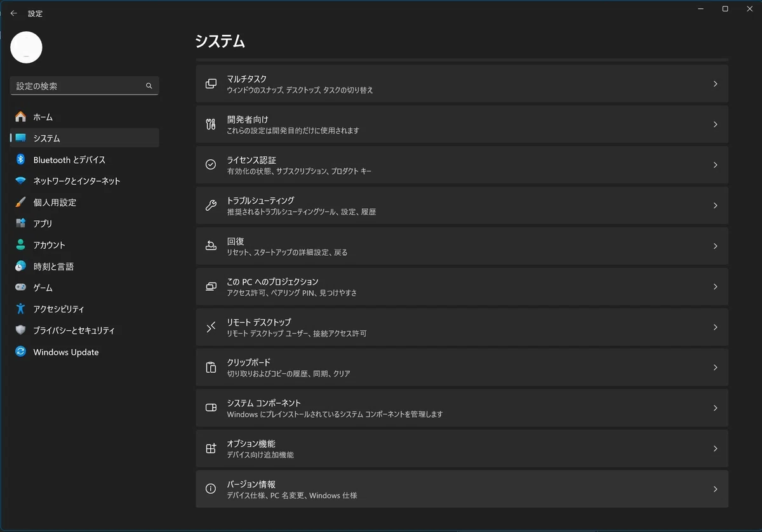Go to Bluetooth とデバイス section
This screenshot has height=532, width=762.
click(84, 159)
